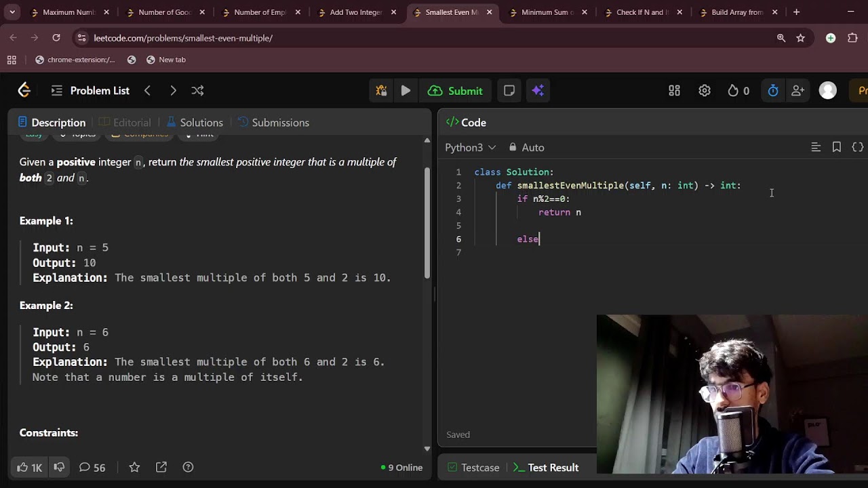Switch to the Solutions tab

pyautogui.click(x=195, y=123)
